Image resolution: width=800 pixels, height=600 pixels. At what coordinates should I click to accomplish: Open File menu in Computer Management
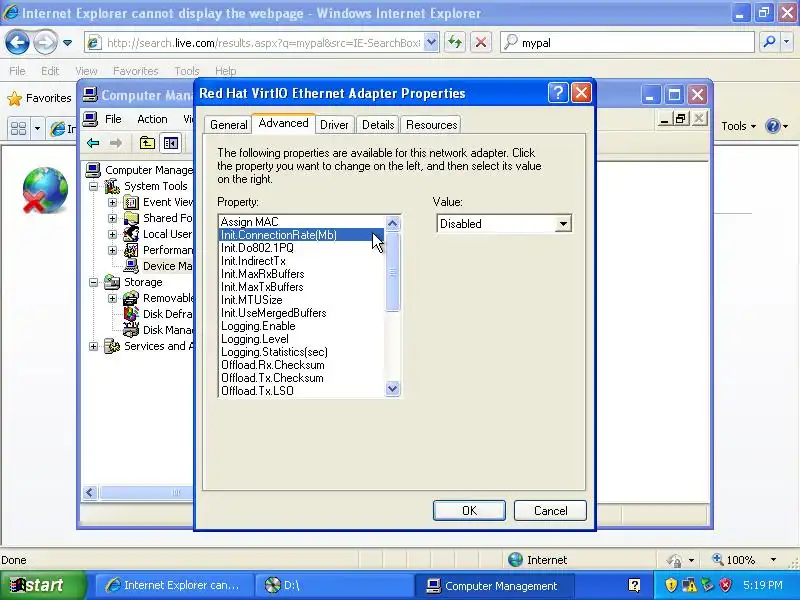click(113, 119)
